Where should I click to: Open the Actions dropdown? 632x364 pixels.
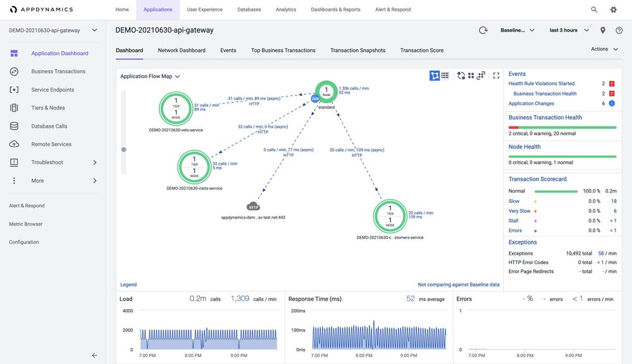click(x=605, y=49)
